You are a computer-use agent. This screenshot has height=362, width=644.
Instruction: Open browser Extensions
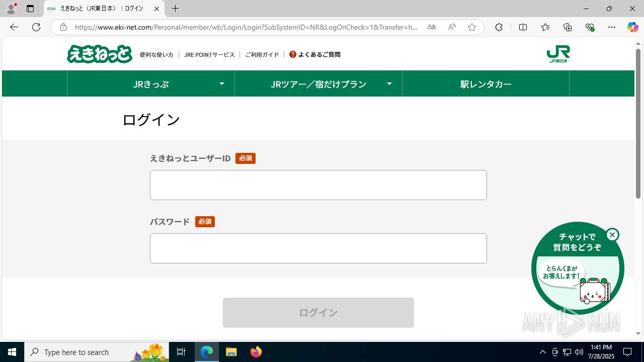(499, 27)
